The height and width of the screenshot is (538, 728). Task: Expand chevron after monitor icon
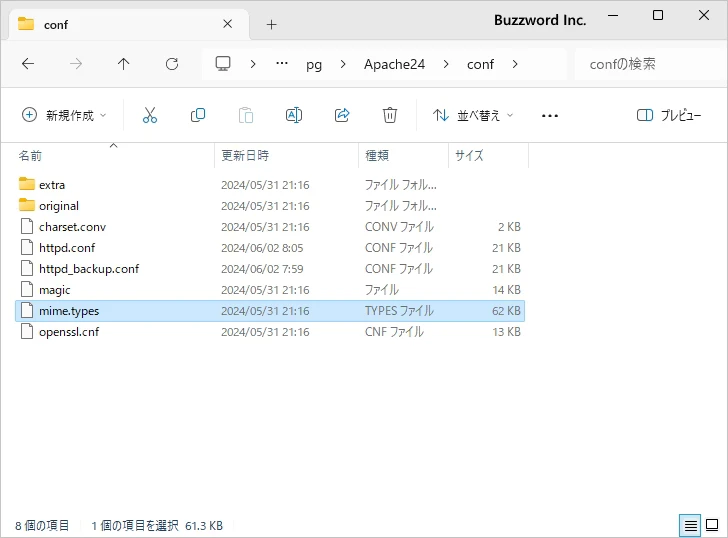point(253,64)
